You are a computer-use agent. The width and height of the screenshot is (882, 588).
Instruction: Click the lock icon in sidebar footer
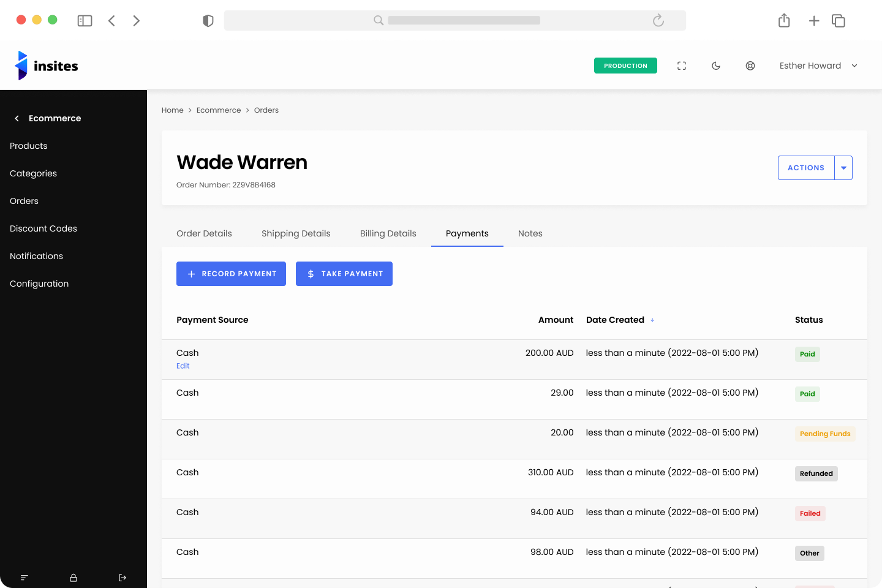click(73, 578)
